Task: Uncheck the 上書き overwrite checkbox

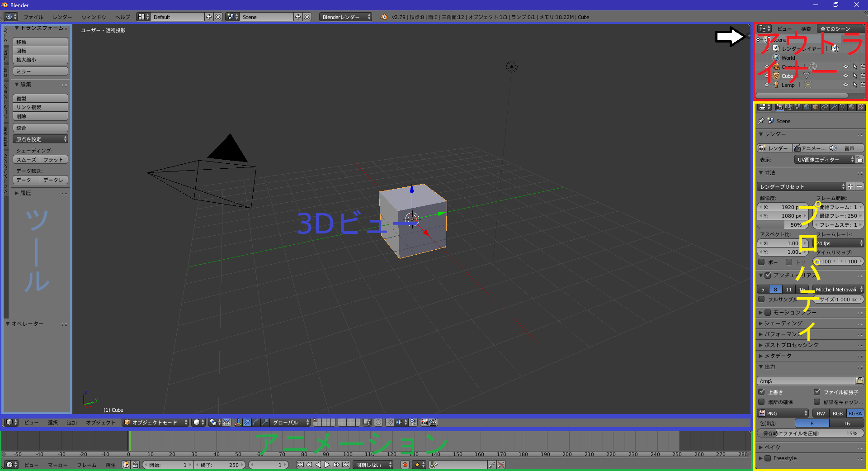Action: 762,392
